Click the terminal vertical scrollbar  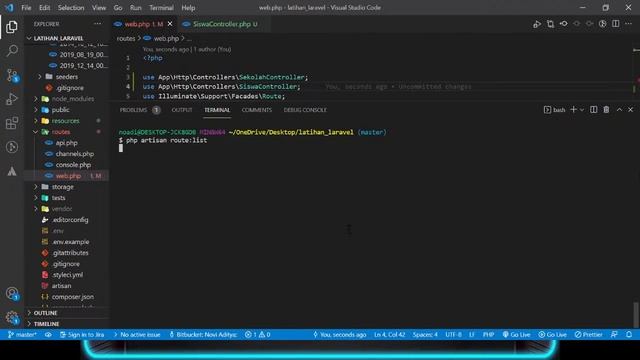pyautogui.click(x=636, y=315)
